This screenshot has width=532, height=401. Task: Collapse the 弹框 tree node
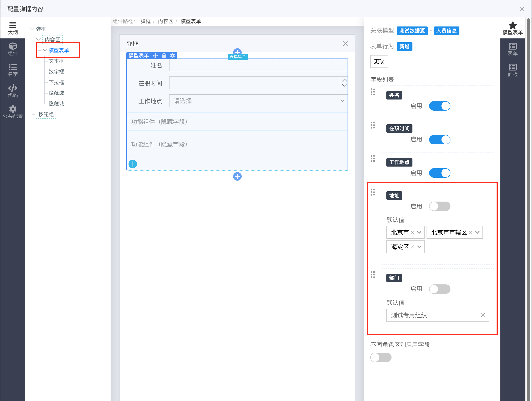pyautogui.click(x=32, y=29)
